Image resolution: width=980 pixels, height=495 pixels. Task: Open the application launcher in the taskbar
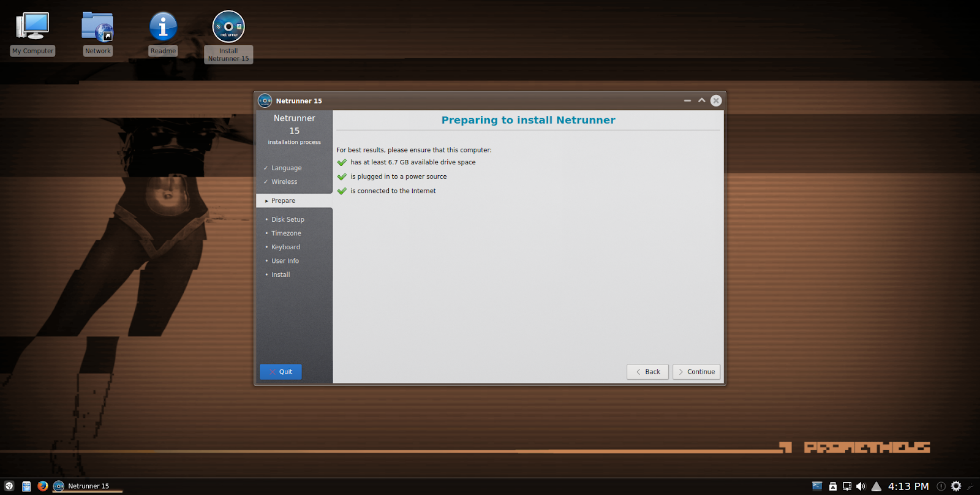(x=9, y=486)
